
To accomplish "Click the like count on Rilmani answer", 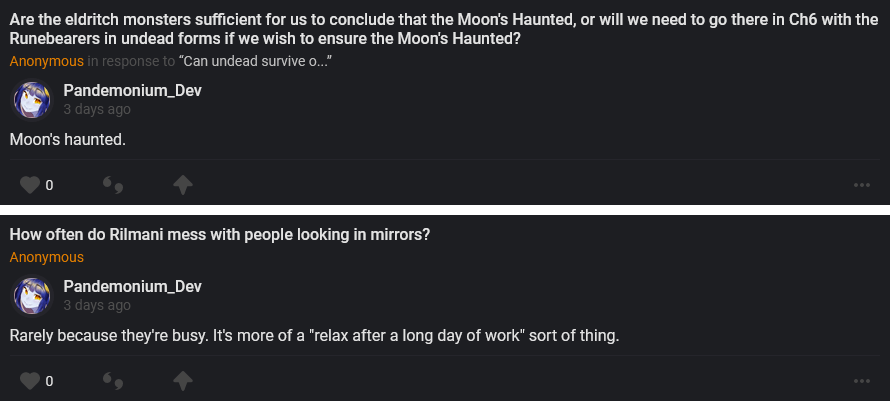I will click(x=49, y=382).
